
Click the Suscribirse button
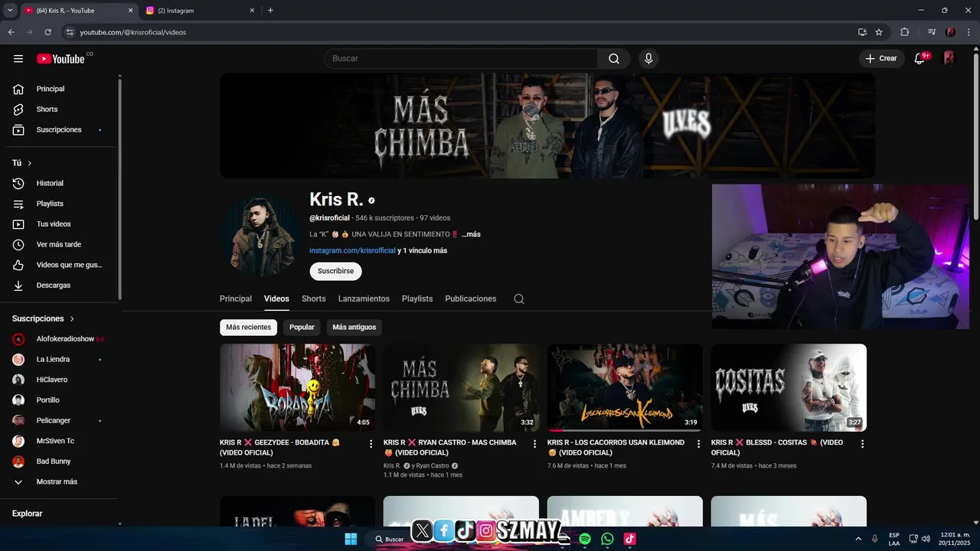[335, 272]
